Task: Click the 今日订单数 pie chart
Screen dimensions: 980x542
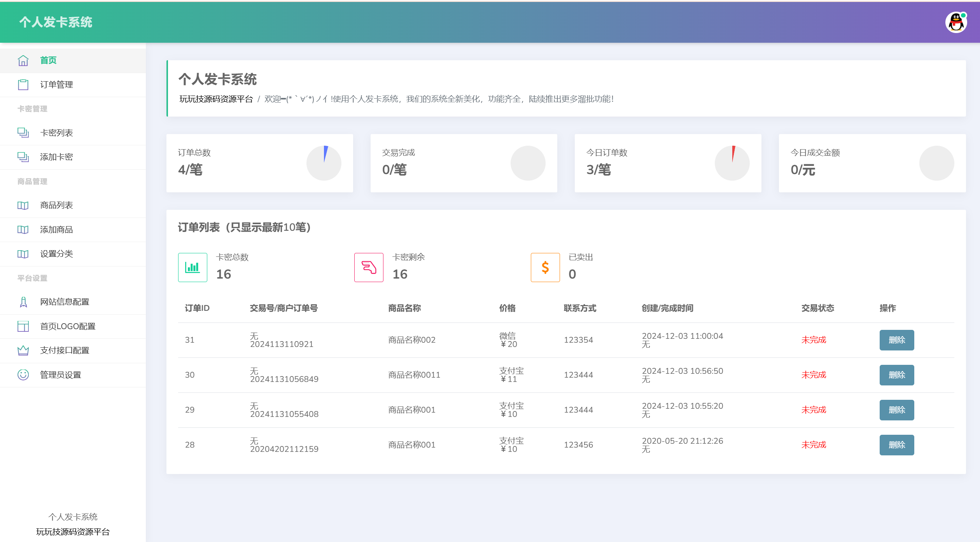Action: click(732, 163)
